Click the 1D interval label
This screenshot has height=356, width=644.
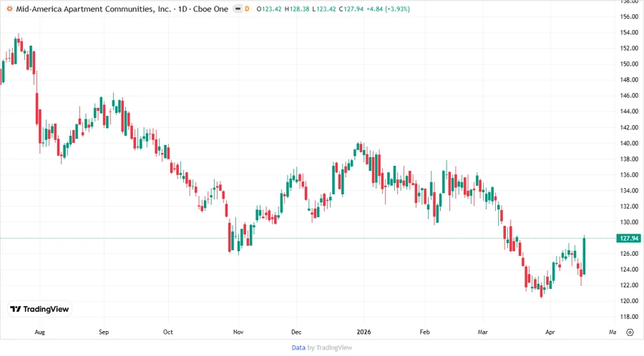tap(182, 9)
